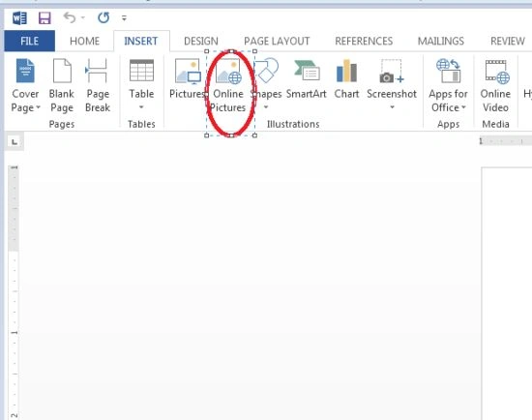Click the Pages group label
The width and height of the screenshot is (532, 420).
point(62,124)
